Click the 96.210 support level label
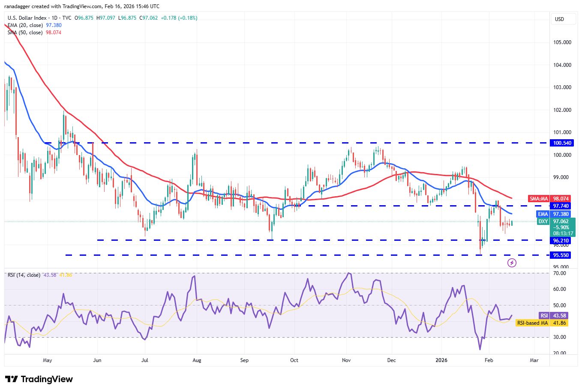 [x=561, y=241]
